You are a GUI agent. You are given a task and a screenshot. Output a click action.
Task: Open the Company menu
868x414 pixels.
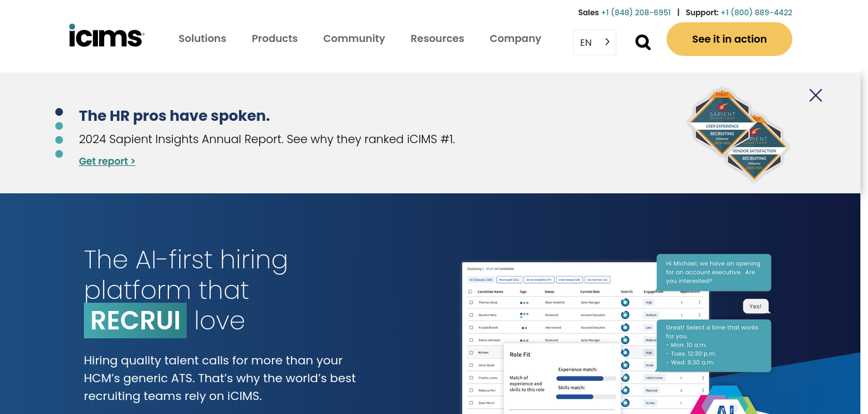pyautogui.click(x=515, y=38)
